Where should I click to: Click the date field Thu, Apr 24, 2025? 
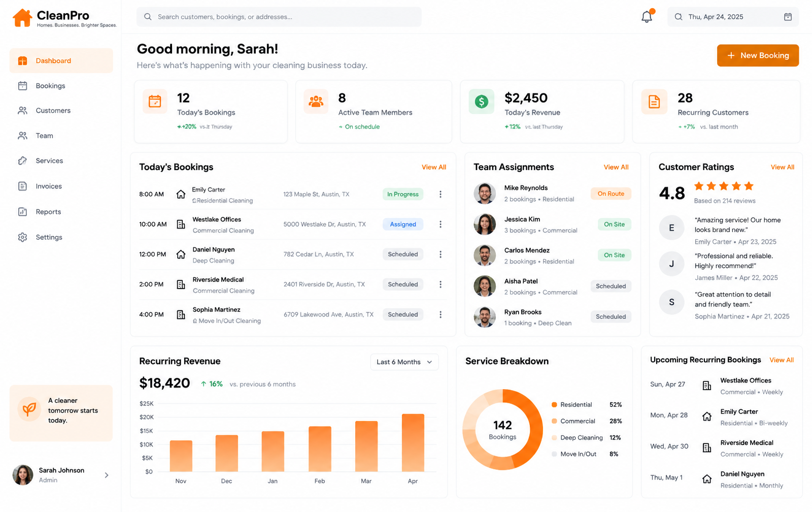[x=733, y=17]
